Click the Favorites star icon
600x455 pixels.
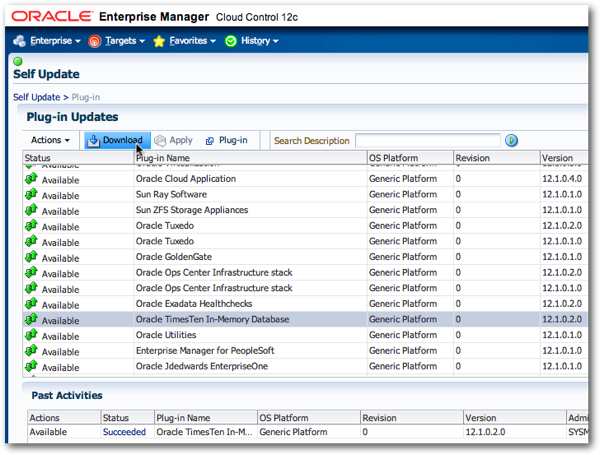[159, 41]
